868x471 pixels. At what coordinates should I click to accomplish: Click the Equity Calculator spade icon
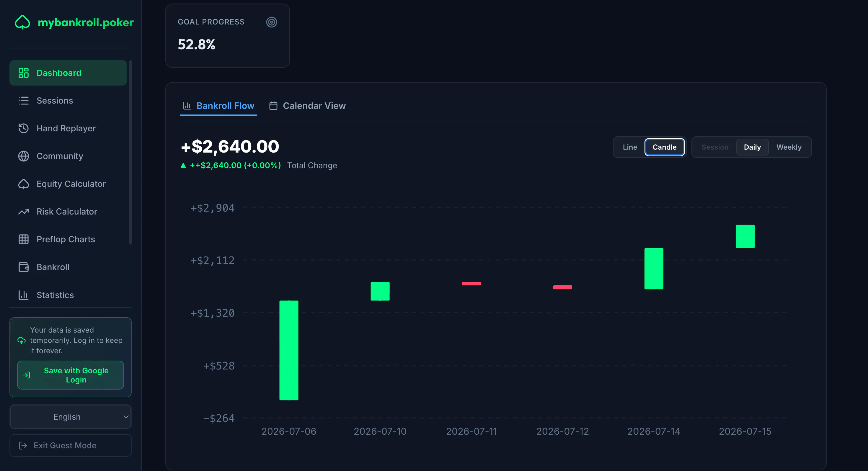24,184
